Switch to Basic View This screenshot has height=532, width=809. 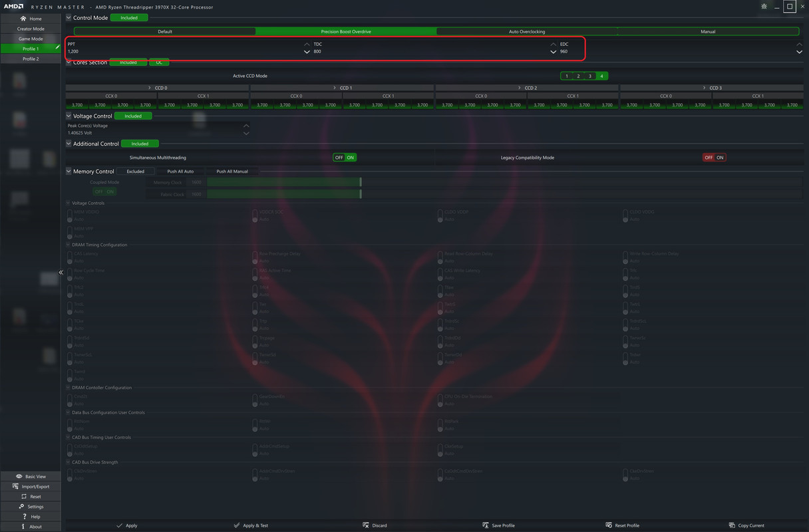tap(31, 476)
